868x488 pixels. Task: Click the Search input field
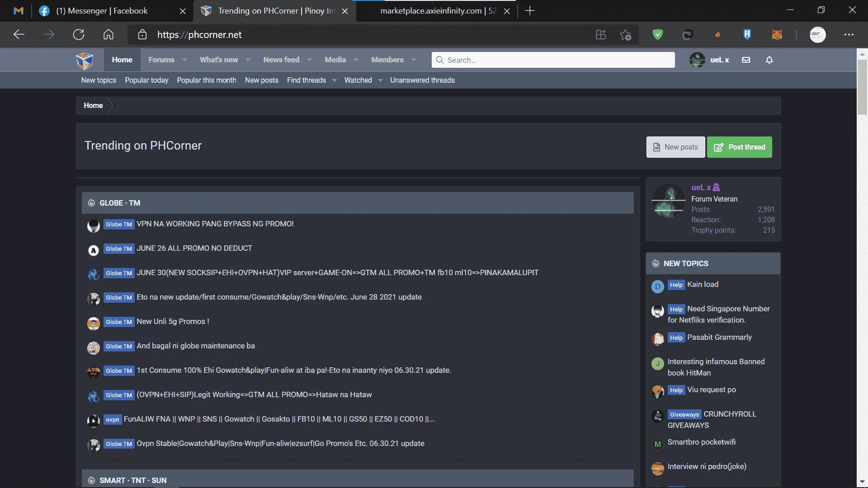[x=553, y=60]
